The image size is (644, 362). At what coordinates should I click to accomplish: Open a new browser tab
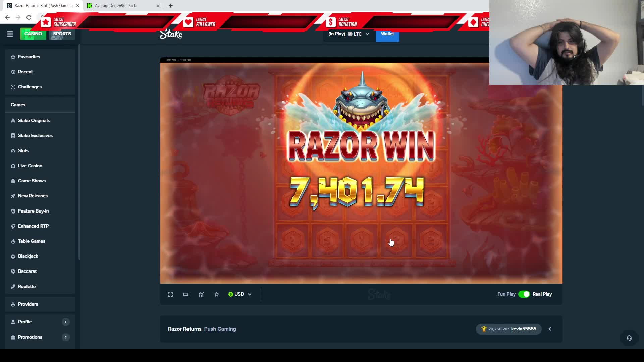[171, 6]
